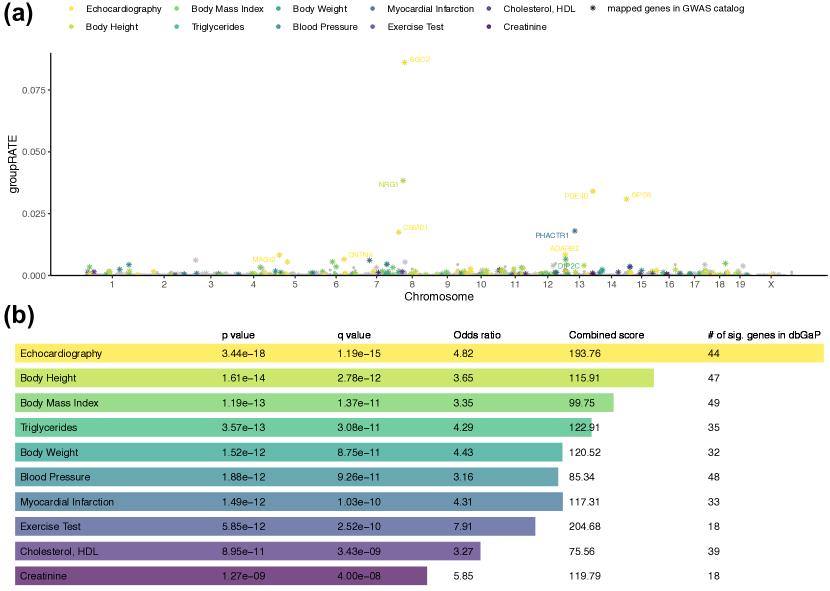Click the PDE4D gene star marker

click(593, 191)
